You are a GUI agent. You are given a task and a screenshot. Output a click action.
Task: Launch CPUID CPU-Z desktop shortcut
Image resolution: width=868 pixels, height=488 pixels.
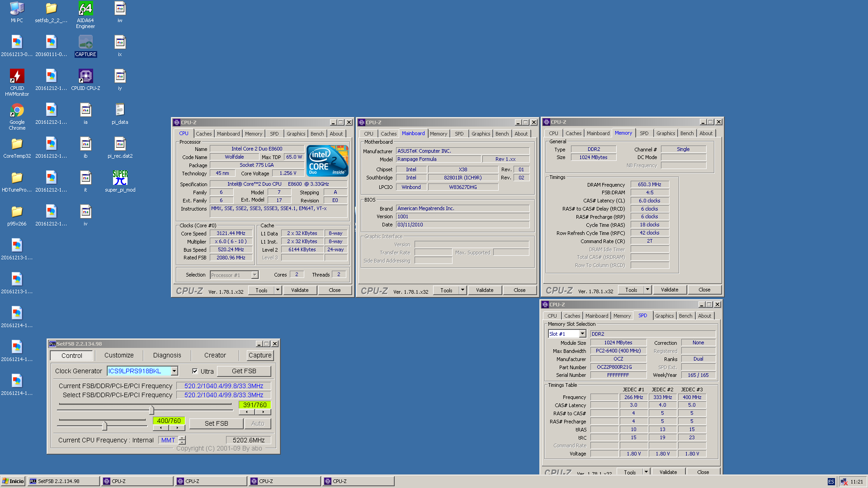tap(85, 80)
